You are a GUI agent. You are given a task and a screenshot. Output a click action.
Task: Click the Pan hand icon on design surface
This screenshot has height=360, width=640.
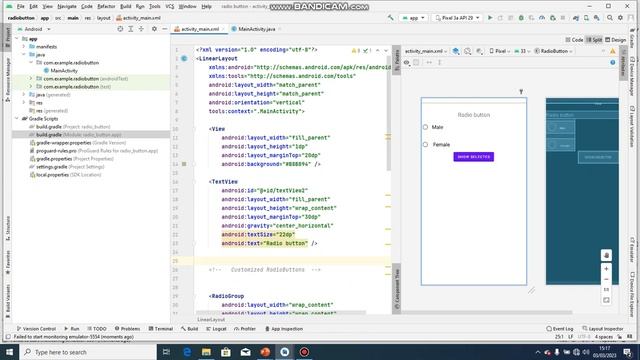[x=606, y=256]
